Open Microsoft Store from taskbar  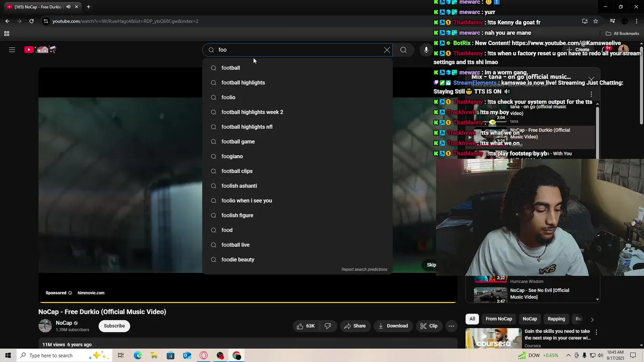tap(171, 355)
